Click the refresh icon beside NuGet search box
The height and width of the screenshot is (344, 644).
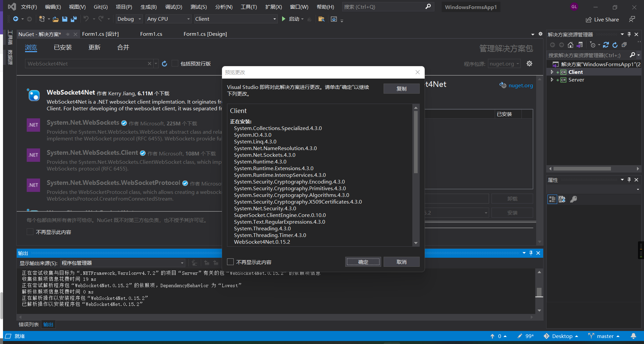coord(164,64)
